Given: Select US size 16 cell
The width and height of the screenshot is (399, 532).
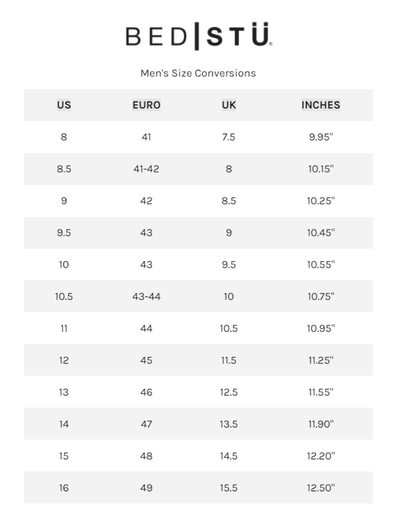Looking at the screenshot, I should (x=64, y=488).
